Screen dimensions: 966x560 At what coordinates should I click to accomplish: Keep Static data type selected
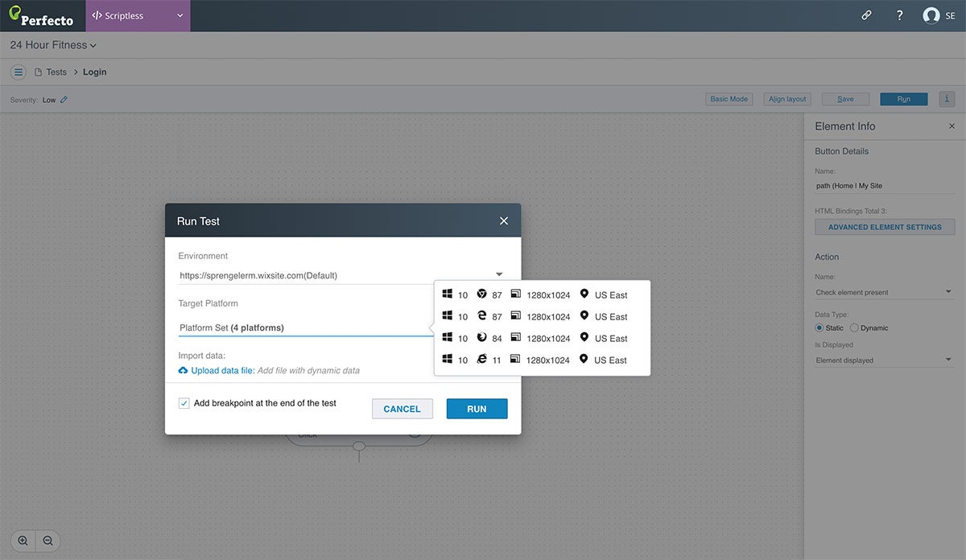(x=819, y=327)
